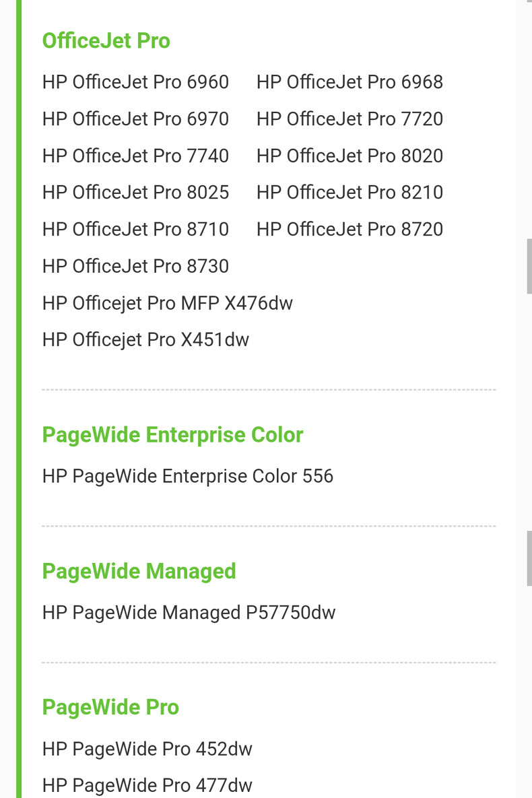Viewport: 532px width, 798px height.
Task: Click HP OfficeJet Pro 6970 model
Action: [135, 119]
